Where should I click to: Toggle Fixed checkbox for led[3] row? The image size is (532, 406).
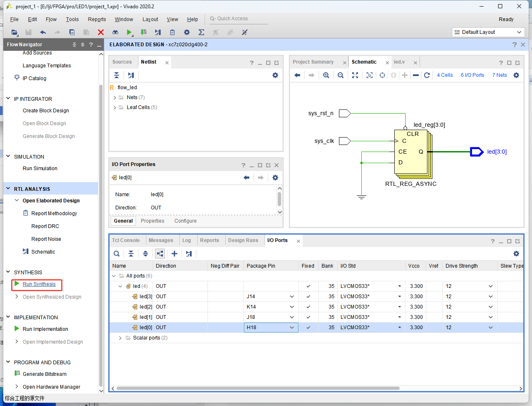pos(308,297)
